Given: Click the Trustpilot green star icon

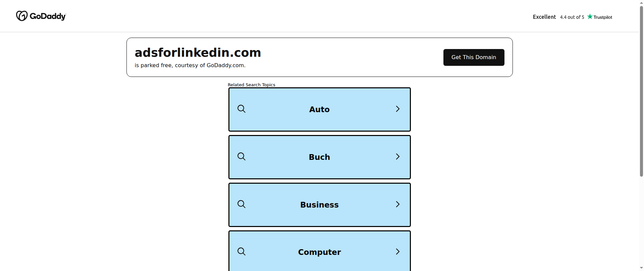Looking at the screenshot, I should [x=590, y=16].
